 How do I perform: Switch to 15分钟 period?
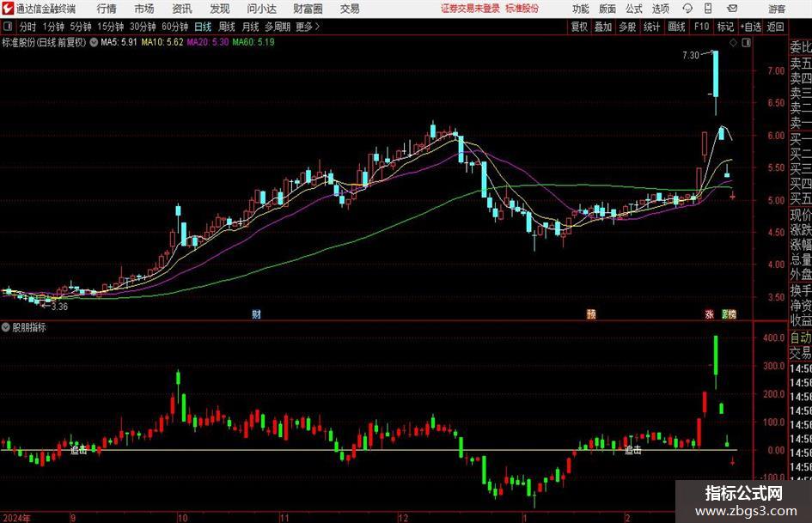click(111, 27)
